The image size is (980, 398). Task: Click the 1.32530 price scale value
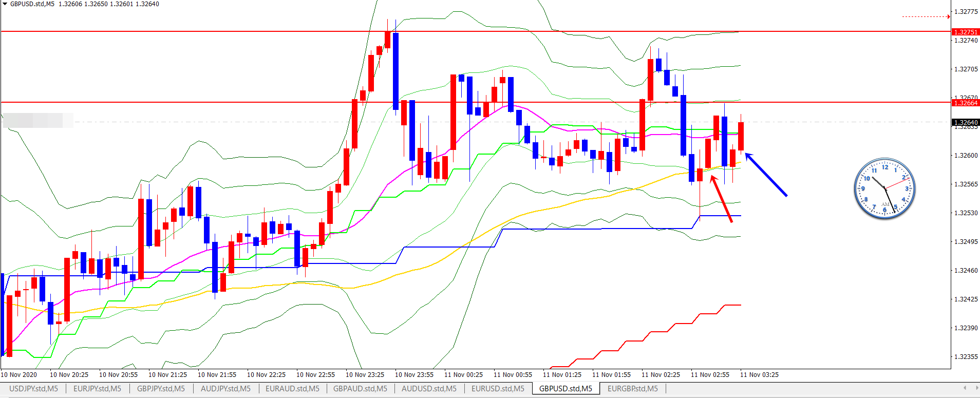pyautogui.click(x=966, y=213)
